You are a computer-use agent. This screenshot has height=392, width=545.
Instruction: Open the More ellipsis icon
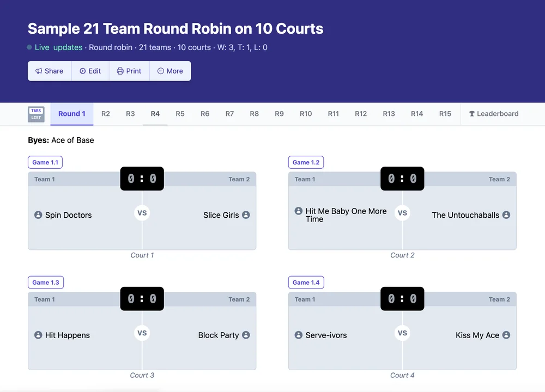point(160,71)
